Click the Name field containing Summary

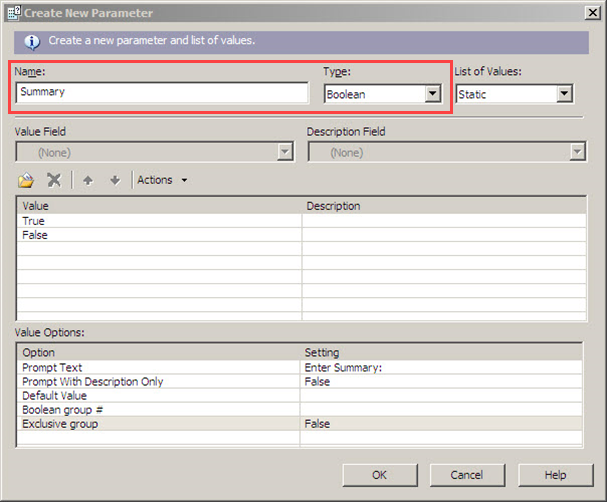point(162,92)
